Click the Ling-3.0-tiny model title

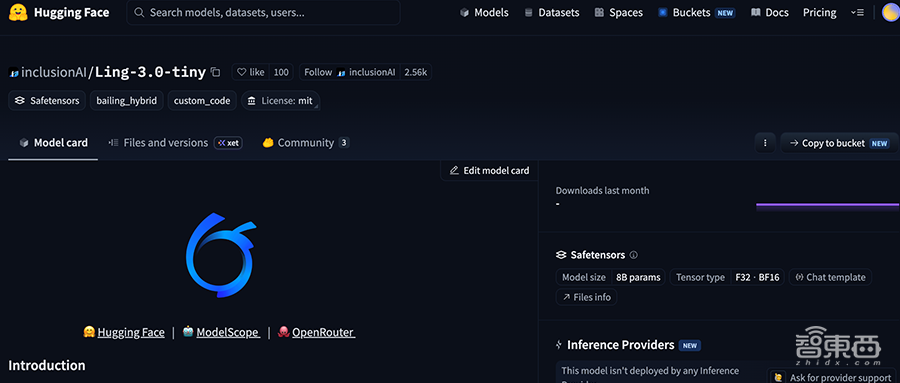[x=150, y=72]
